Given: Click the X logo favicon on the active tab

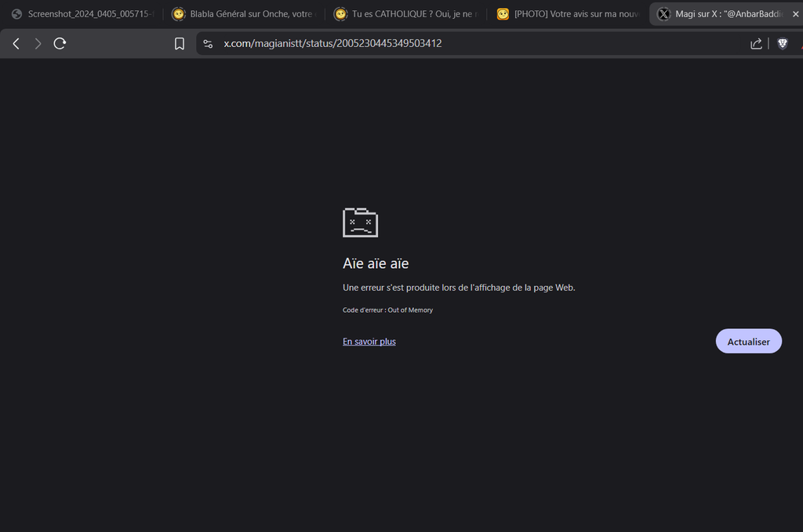Looking at the screenshot, I should coord(663,14).
